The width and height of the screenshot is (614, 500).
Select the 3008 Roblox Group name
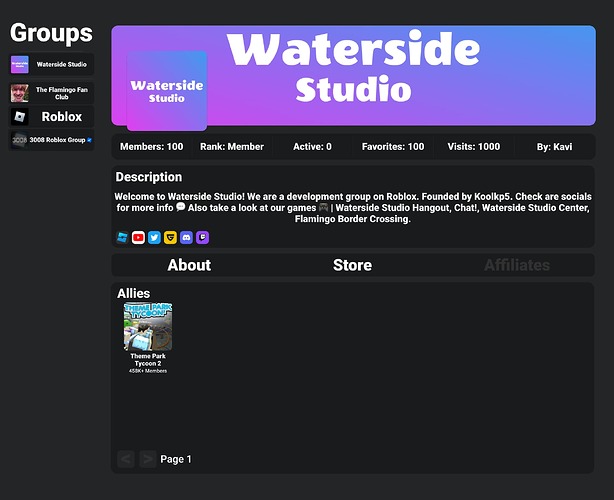click(57, 140)
